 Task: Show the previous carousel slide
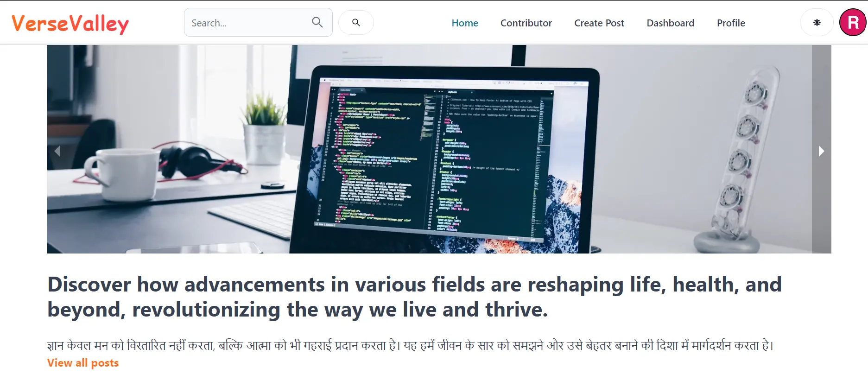[57, 151]
